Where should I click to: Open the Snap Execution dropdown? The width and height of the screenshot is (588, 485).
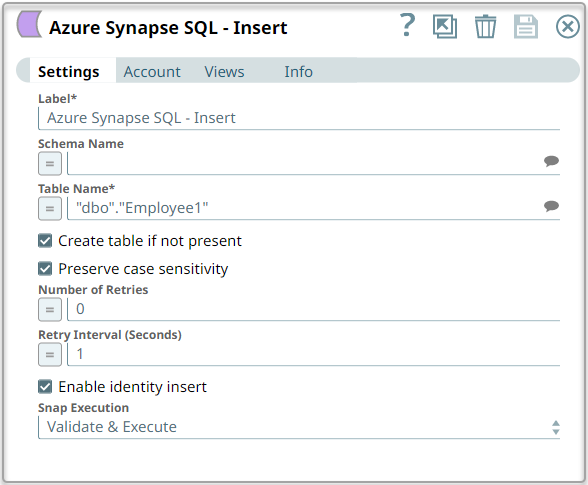[299, 427]
